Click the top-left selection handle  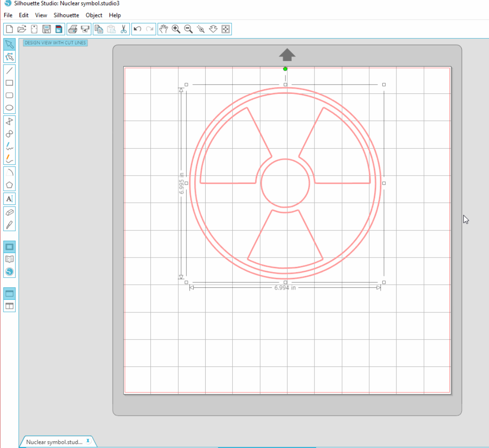187,85
